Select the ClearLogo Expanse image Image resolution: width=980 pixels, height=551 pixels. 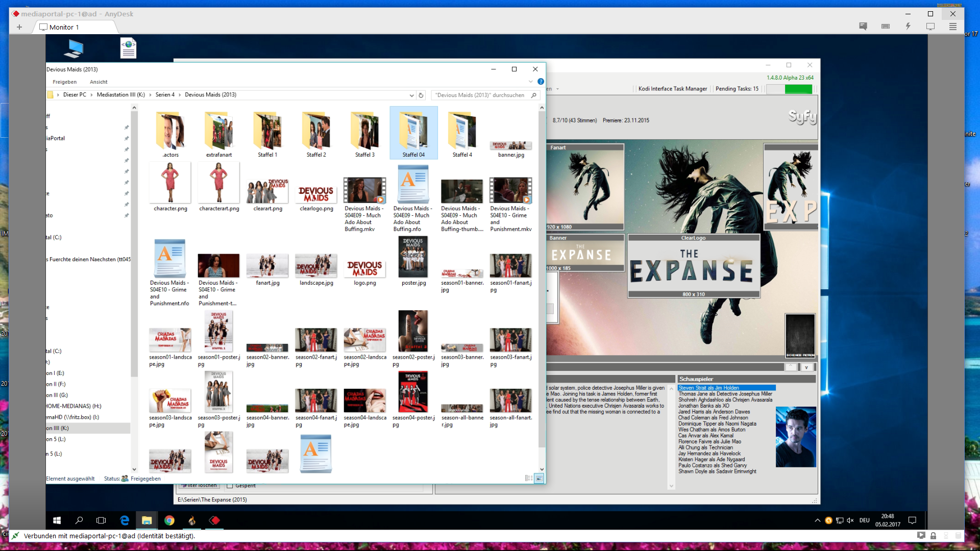(x=694, y=266)
